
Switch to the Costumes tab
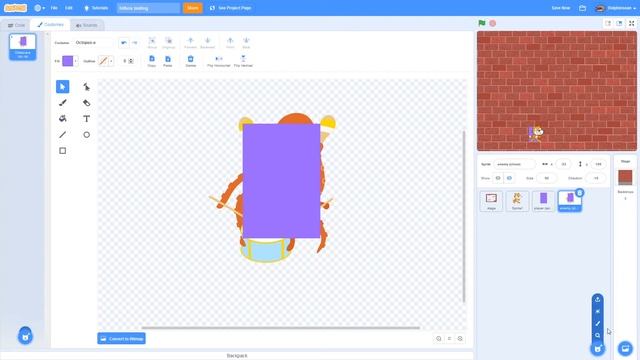point(50,25)
